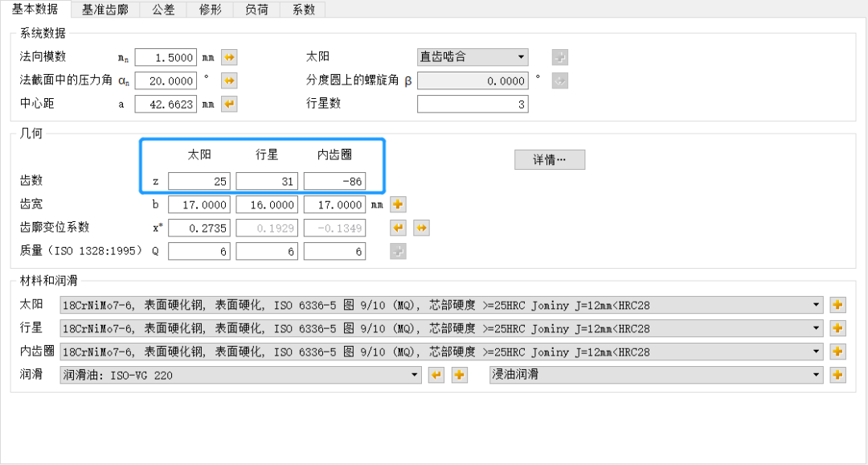The image size is (868, 465).
Task: Click the plus icon after the 太阳 material dropdown
Action: [836, 305]
